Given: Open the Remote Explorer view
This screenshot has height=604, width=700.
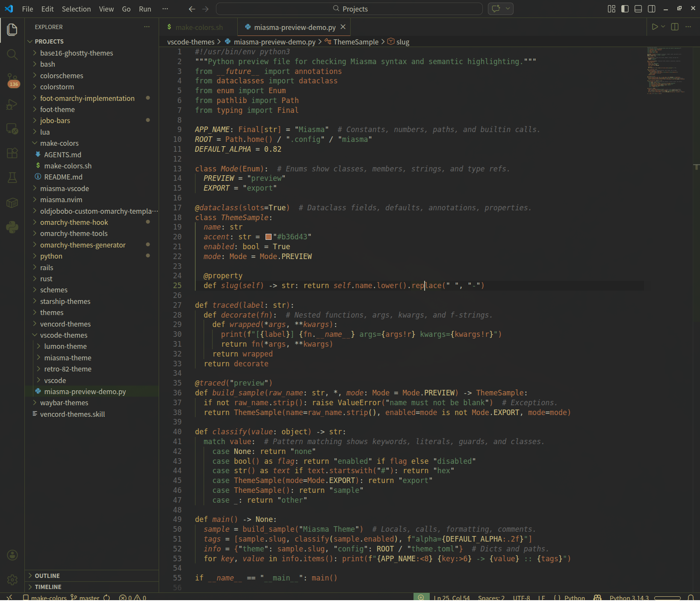Looking at the screenshot, I should coord(12,129).
